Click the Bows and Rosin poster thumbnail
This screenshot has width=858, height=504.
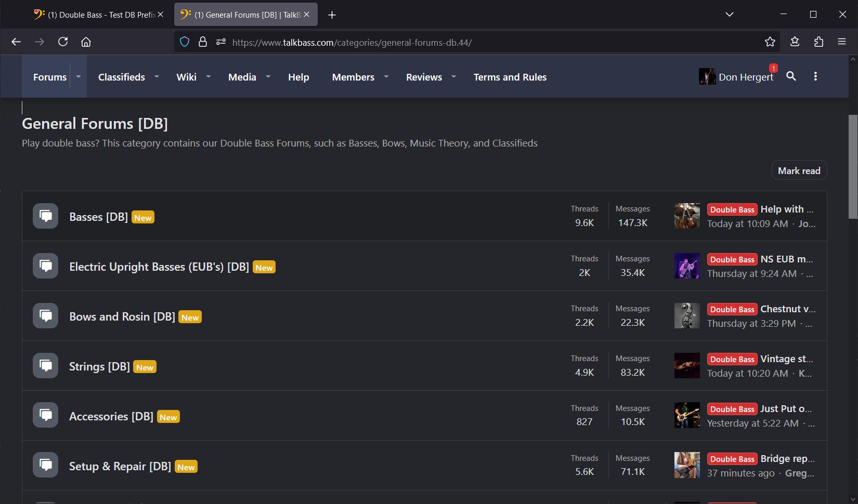tap(687, 315)
